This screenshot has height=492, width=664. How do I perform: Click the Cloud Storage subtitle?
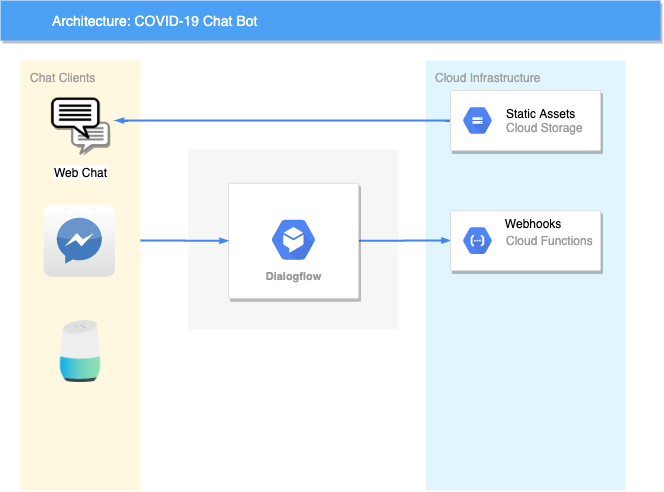coord(544,128)
